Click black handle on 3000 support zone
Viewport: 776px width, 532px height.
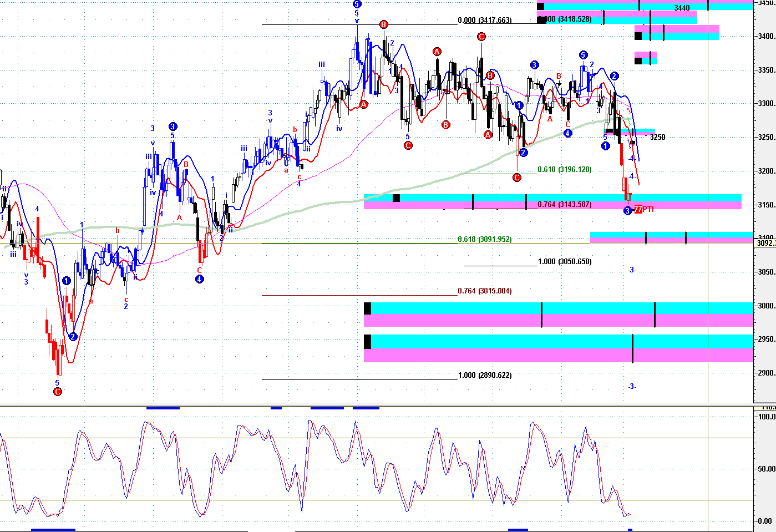367,308
